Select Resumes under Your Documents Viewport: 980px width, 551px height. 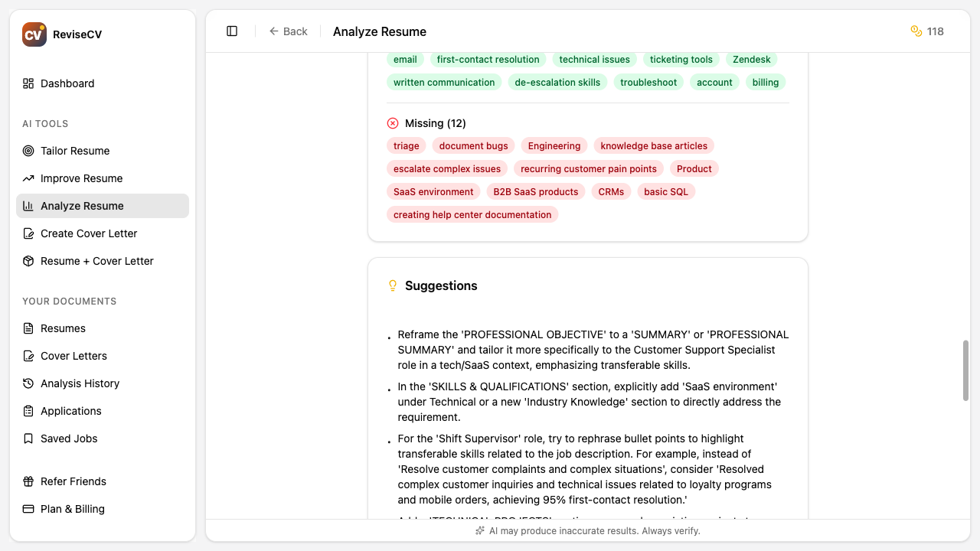(x=63, y=328)
